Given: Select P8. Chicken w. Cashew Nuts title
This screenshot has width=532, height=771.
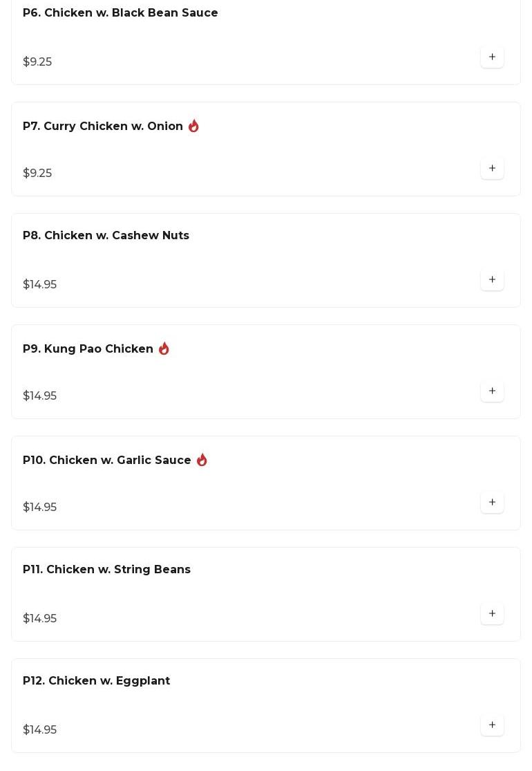Looking at the screenshot, I should [x=106, y=236].
